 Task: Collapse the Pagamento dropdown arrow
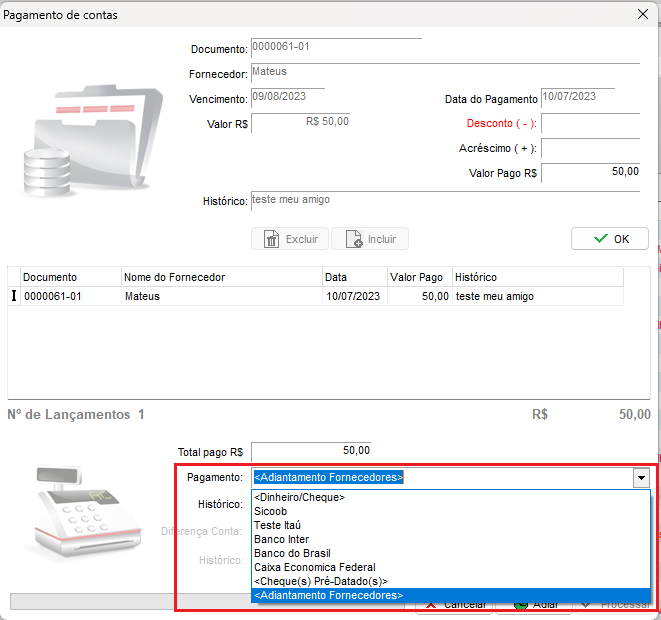pyautogui.click(x=641, y=478)
